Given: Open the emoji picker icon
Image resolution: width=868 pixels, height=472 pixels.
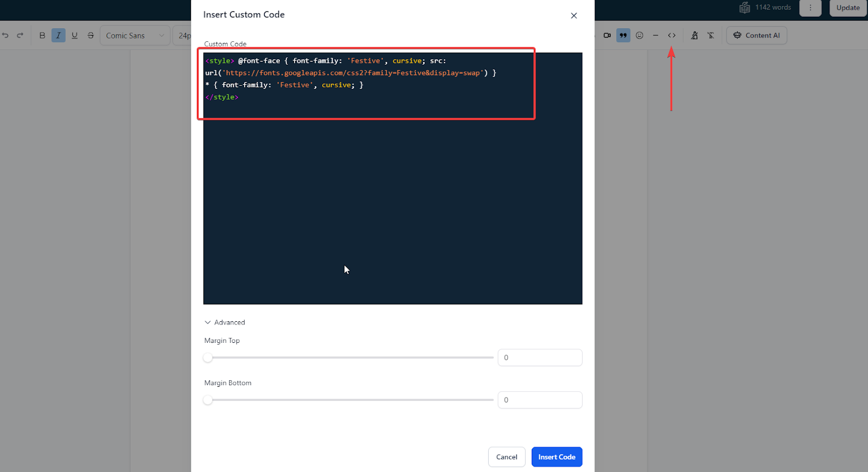Looking at the screenshot, I should coord(640,35).
